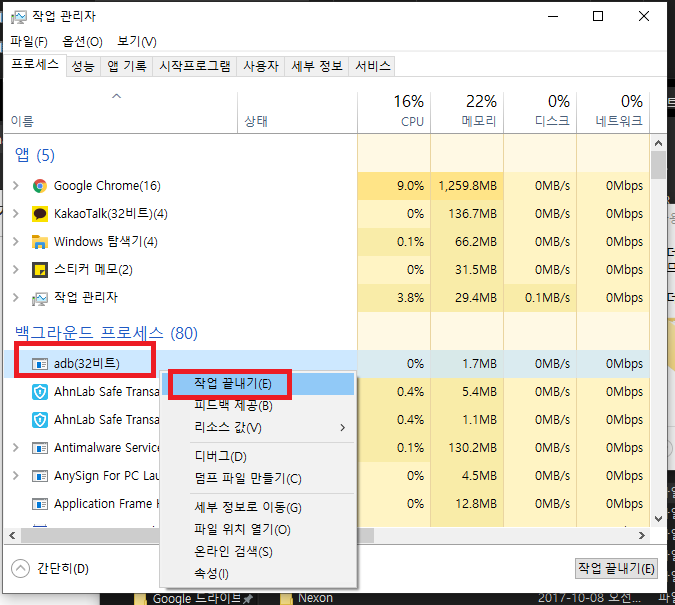Image resolution: width=675 pixels, height=605 pixels.
Task: Expand the Windows 탐색기(4) process group
Action: 15,242
